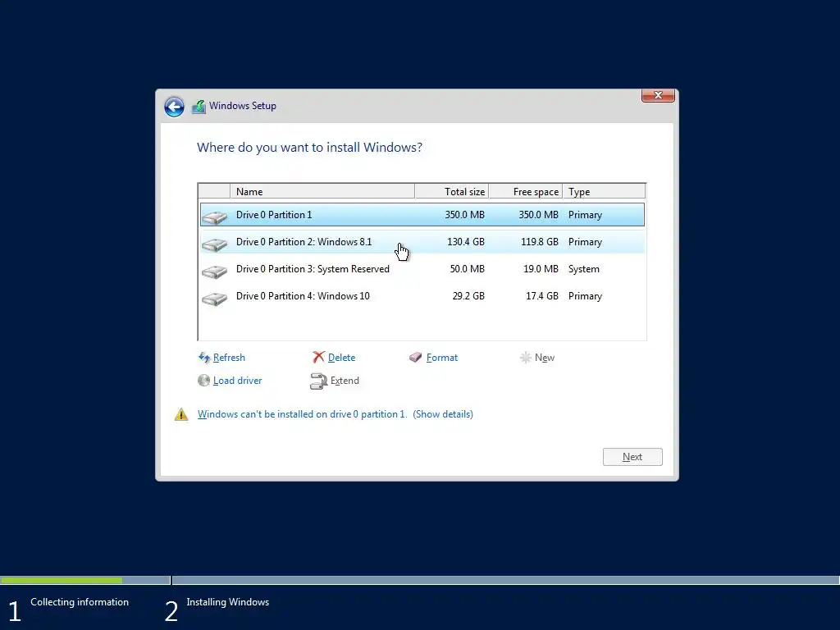840x630 pixels.
Task: Click the 50.0 MB total size value
Action: click(x=467, y=269)
